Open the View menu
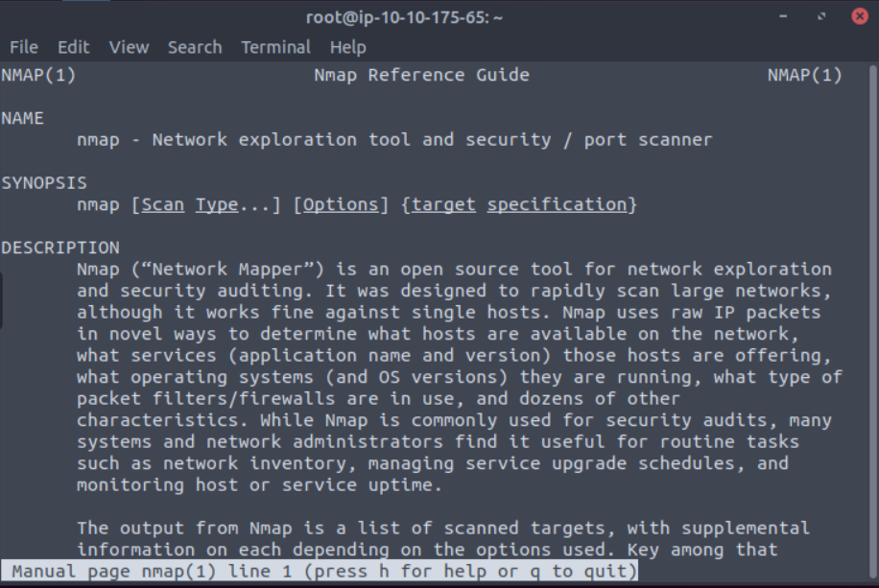 [x=129, y=47]
